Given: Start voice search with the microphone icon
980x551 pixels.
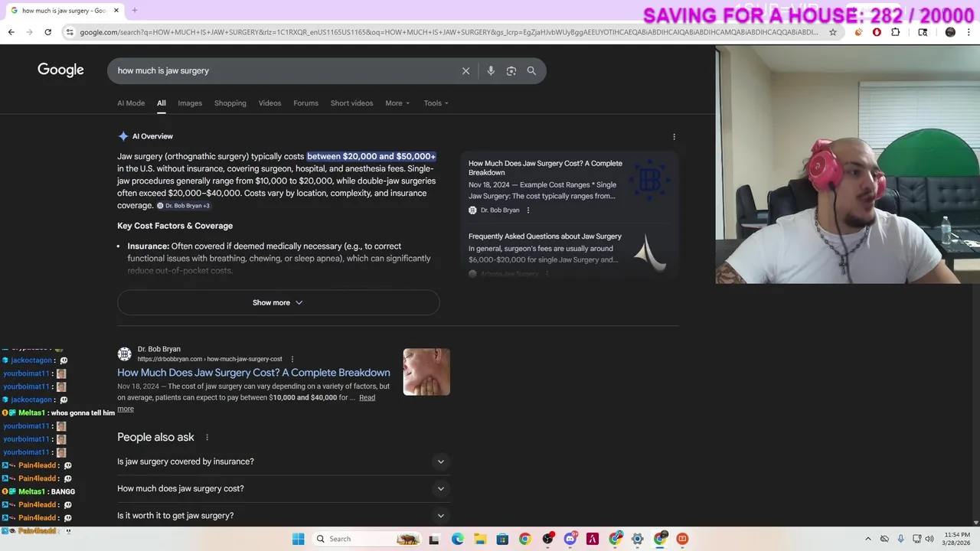Looking at the screenshot, I should (491, 70).
